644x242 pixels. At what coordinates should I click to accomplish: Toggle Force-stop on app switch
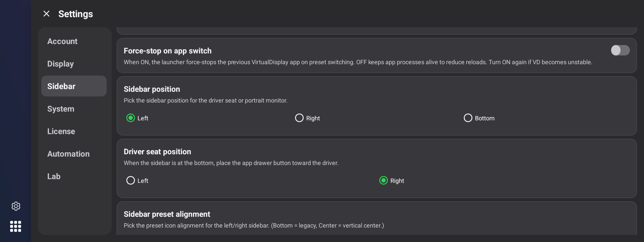(620, 50)
